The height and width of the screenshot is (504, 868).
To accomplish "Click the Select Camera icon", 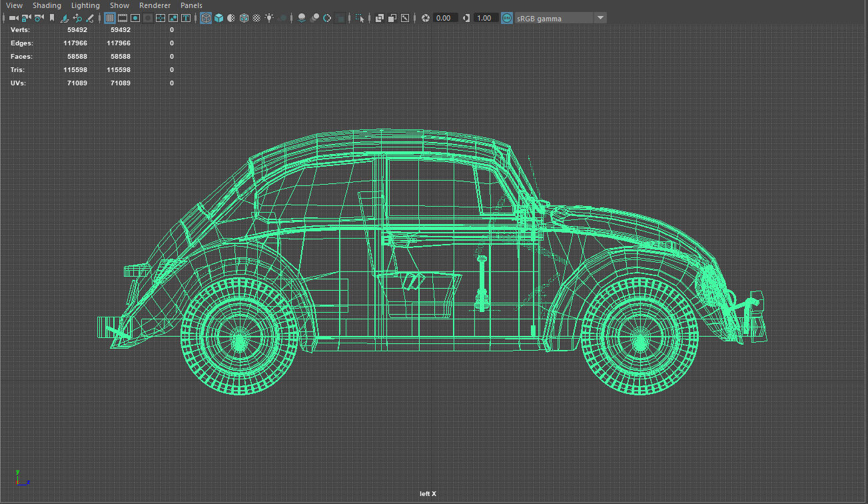I will click(13, 18).
